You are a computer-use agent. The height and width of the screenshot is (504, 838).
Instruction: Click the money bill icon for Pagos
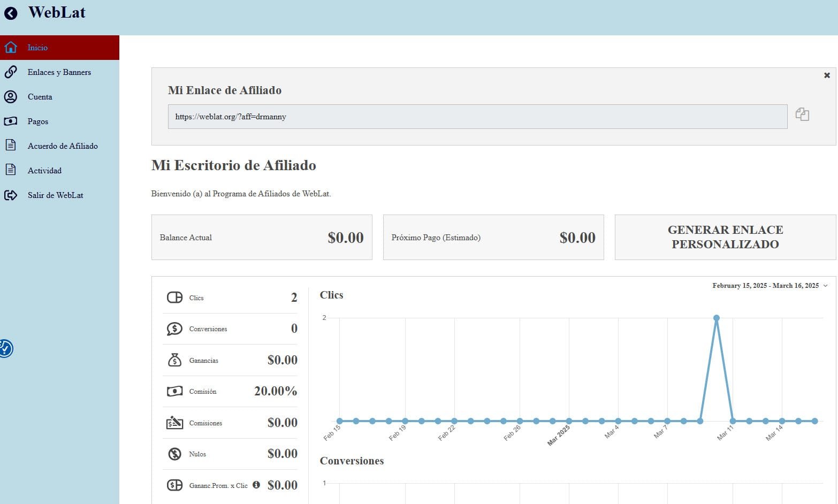pos(11,121)
